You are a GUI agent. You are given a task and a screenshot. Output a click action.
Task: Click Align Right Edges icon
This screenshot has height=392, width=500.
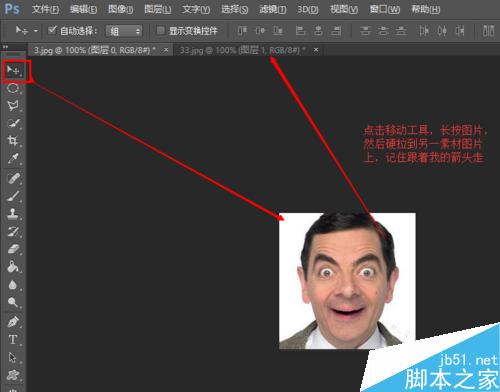(337, 31)
